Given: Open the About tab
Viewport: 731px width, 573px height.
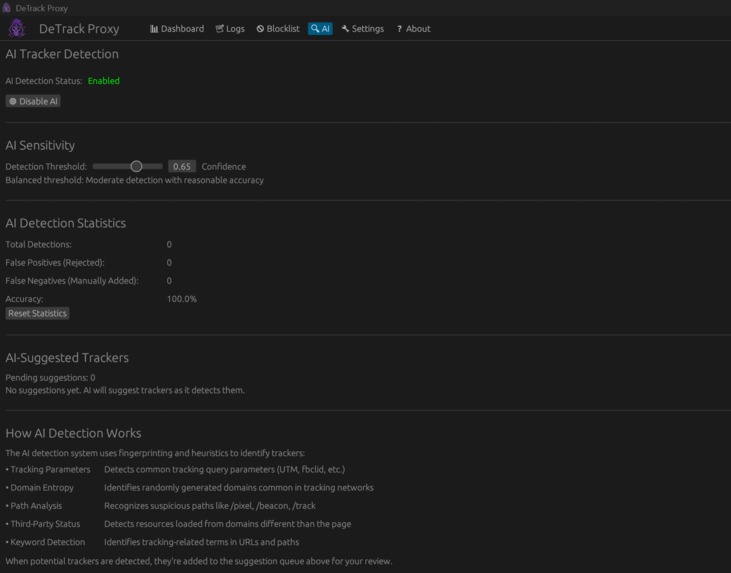Looking at the screenshot, I should click(x=413, y=29).
